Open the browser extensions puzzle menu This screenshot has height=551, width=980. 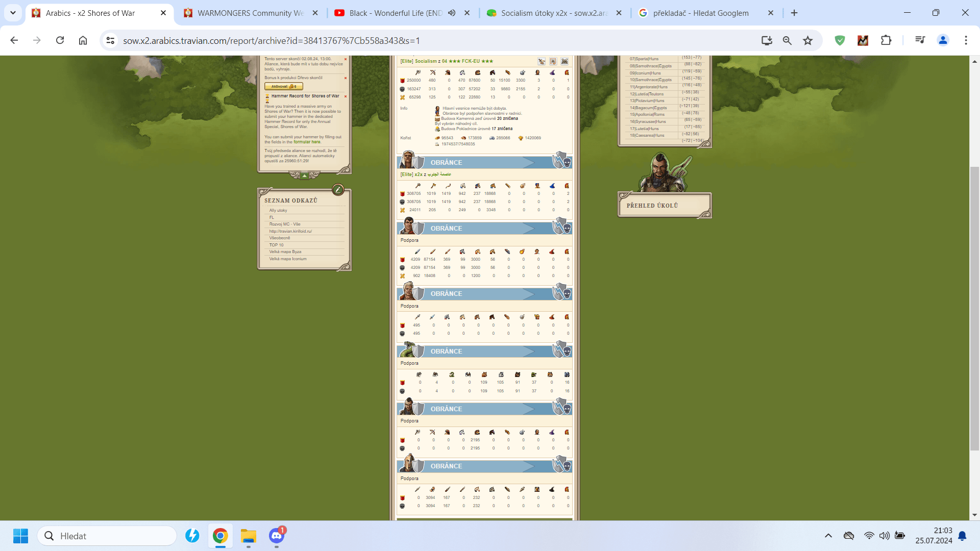tap(887, 40)
